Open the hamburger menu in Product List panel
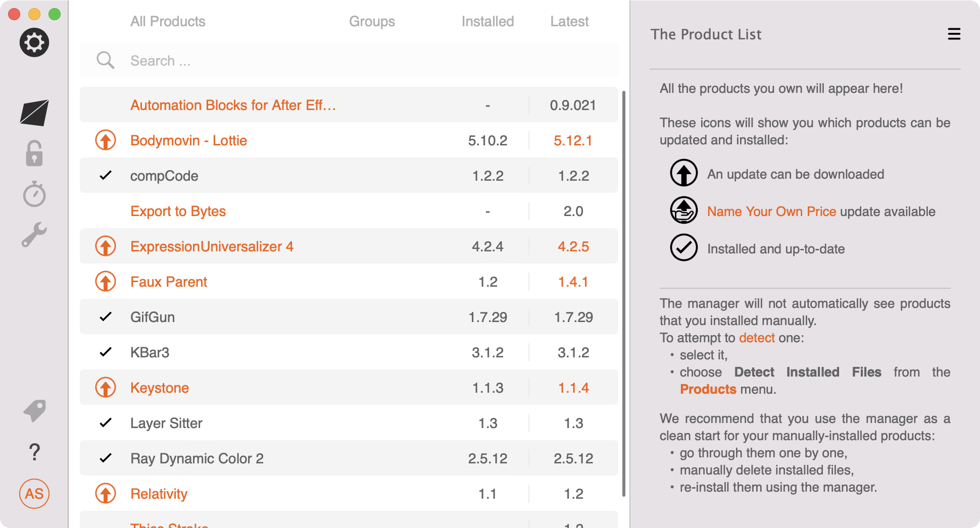This screenshot has width=980, height=528. [954, 34]
